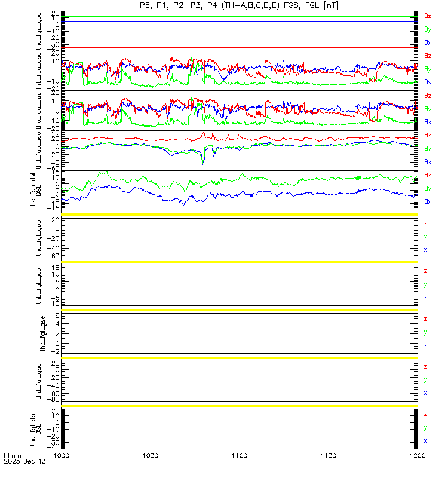The height and width of the screenshot is (478, 448).
Task: Select the thc_fgs_gse y-axis label
Action: pyautogui.click(x=39, y=111)
